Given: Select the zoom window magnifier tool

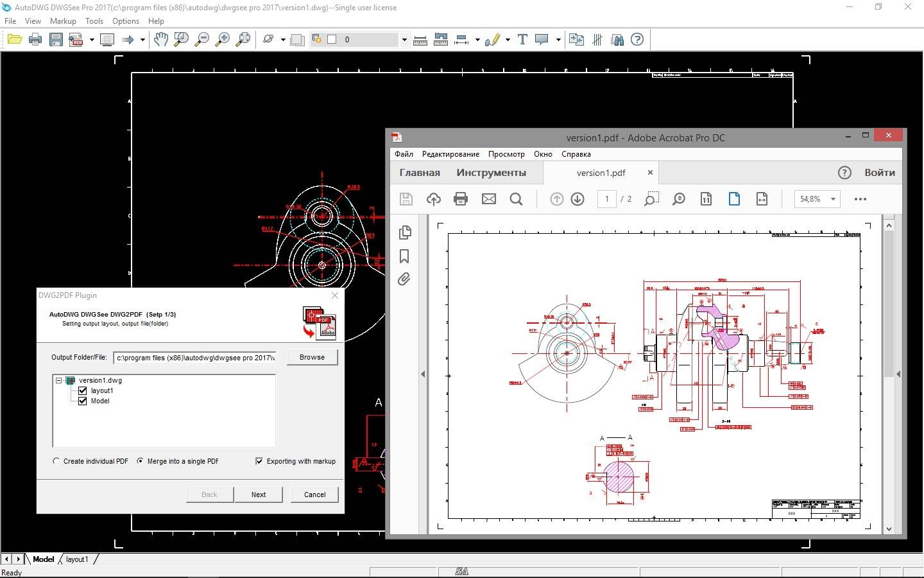Looking at the screenshot, I should [182, 40].
